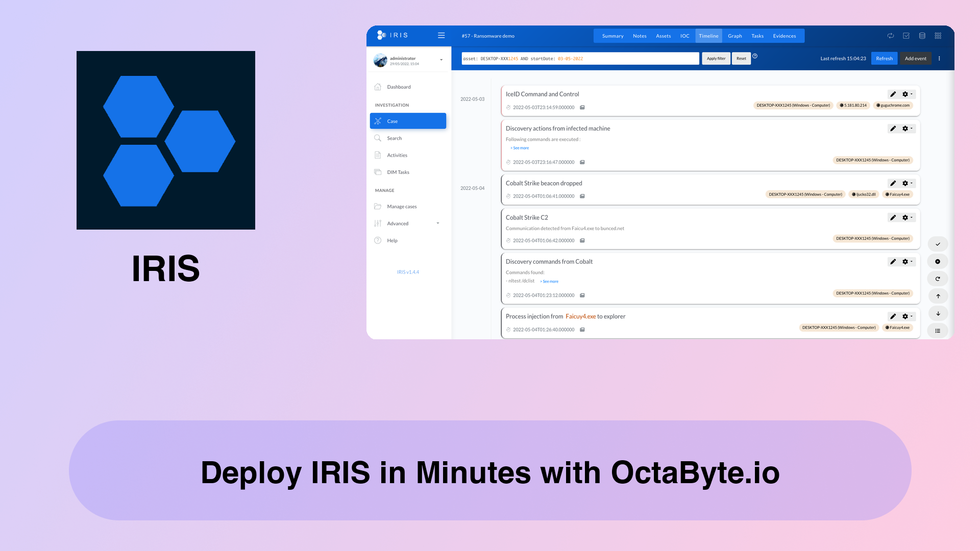
Task: Switch to the Summary tab
Action: tap(612, 36)
